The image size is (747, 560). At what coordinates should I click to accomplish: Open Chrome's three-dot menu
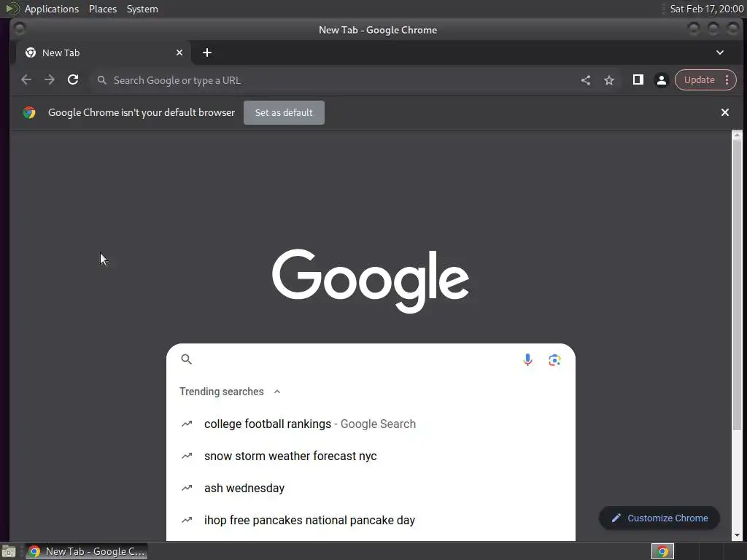[727, 80]
